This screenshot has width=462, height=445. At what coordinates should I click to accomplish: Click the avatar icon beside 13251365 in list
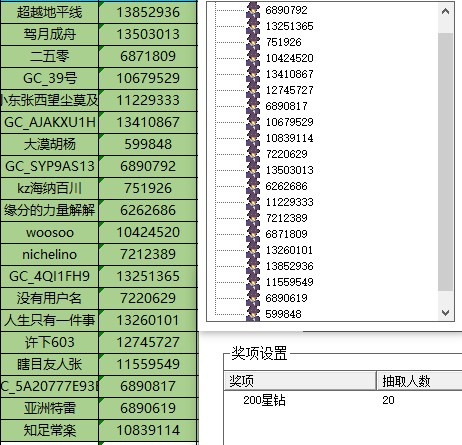(253, 26)
